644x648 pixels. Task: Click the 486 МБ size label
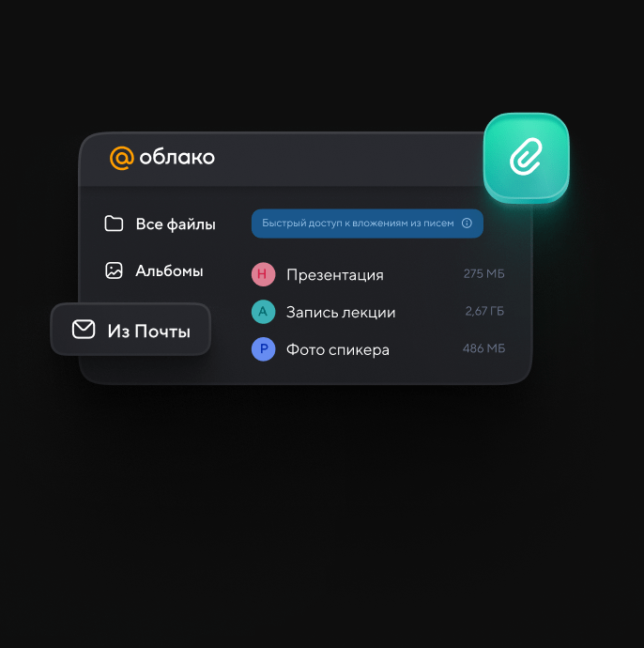pos(483,348)
